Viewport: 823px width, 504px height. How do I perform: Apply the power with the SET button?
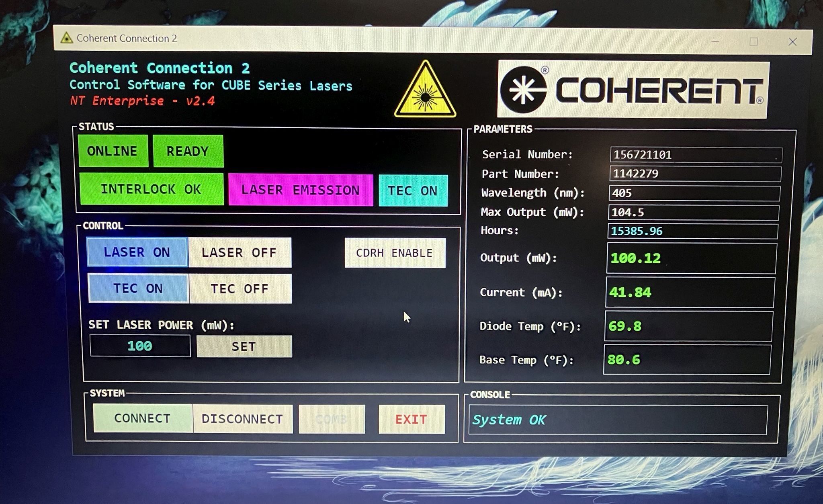point(244,346)
